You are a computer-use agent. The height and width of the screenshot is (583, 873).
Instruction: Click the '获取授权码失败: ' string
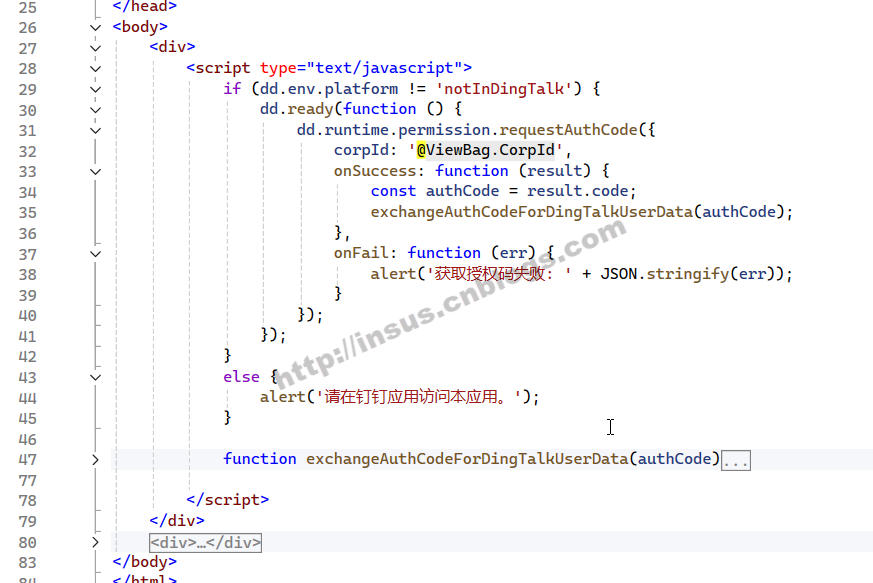[499, 273]
